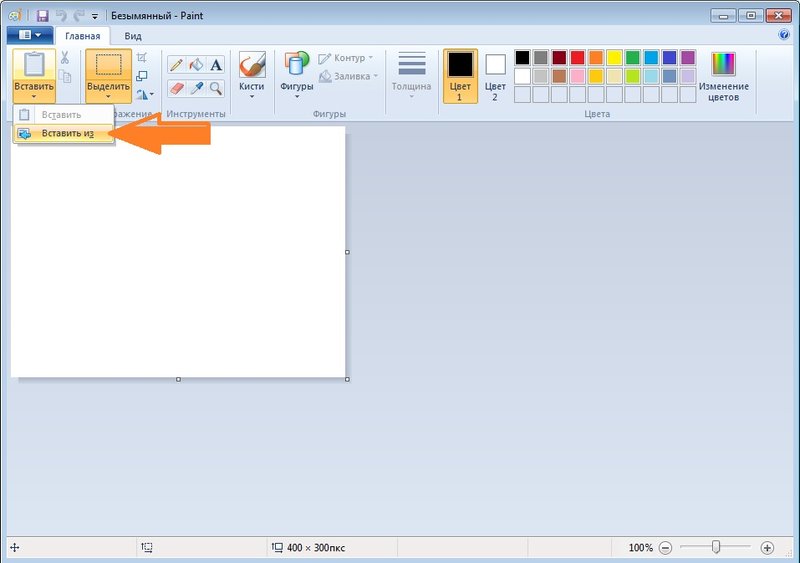The width and height of the screenshot is (800, 563).
Task: Click the zoom slider handle in the status bar
Action: [716, 547]
